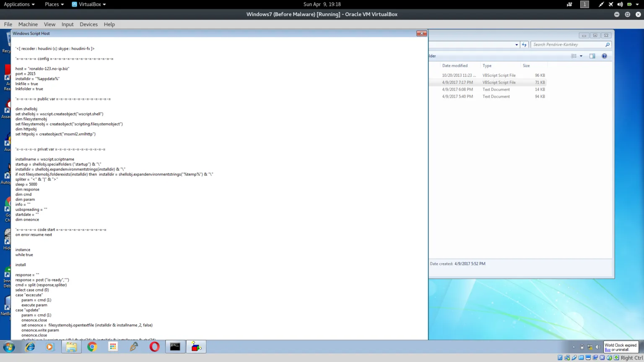Open Explorer help question mark

tap(604, 56)
